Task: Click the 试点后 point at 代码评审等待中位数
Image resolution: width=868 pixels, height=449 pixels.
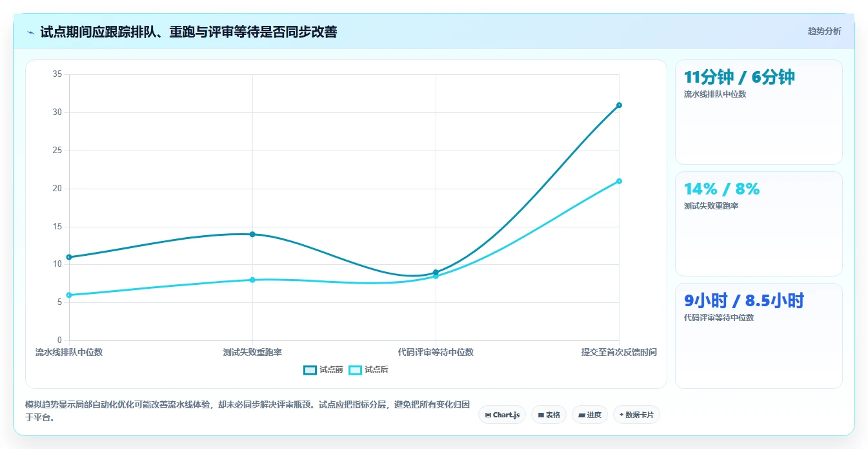Action: click(x=436, y=277)
